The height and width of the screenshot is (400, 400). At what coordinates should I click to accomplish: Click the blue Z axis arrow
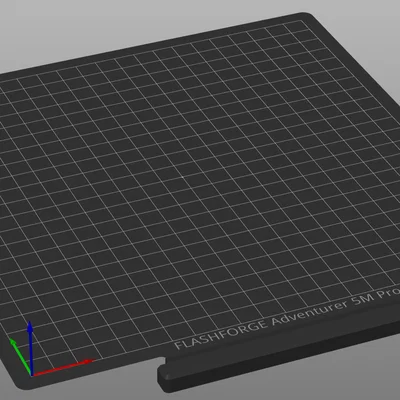[x=30, y=348]
